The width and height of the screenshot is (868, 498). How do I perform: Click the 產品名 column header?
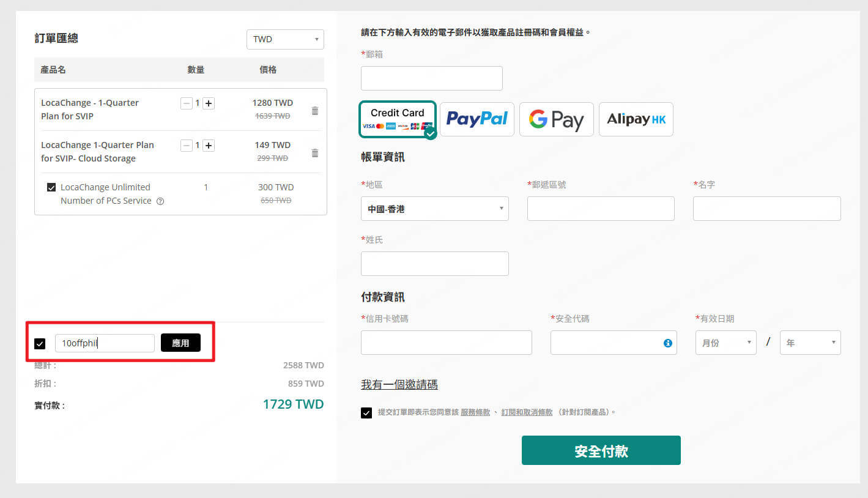pos(53,70)
